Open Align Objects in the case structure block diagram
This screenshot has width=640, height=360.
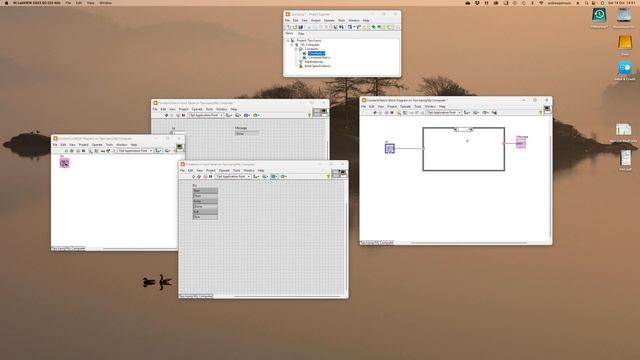point(467,112)
